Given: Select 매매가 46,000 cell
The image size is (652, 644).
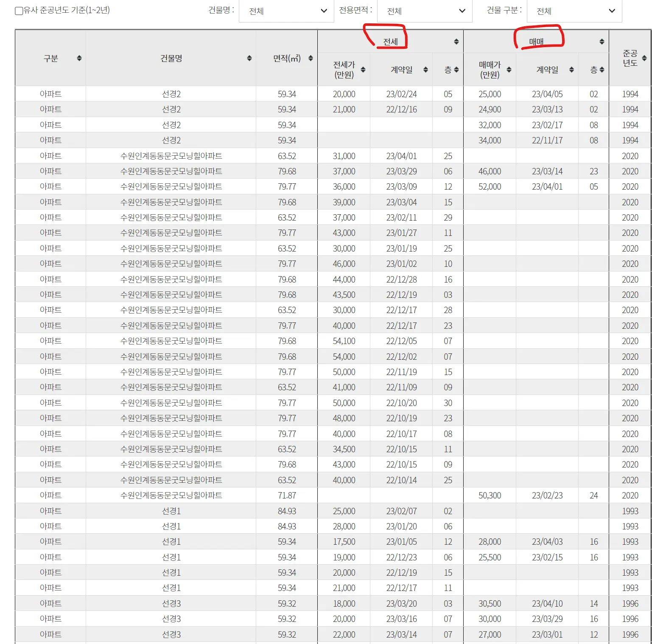Looking at the screenshot, I should click(x=490, y=171).
